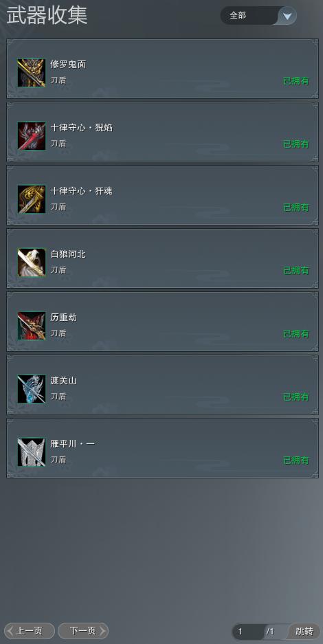Open the 十律守心·犴魂 golden weapon icon

click(31, 199)
